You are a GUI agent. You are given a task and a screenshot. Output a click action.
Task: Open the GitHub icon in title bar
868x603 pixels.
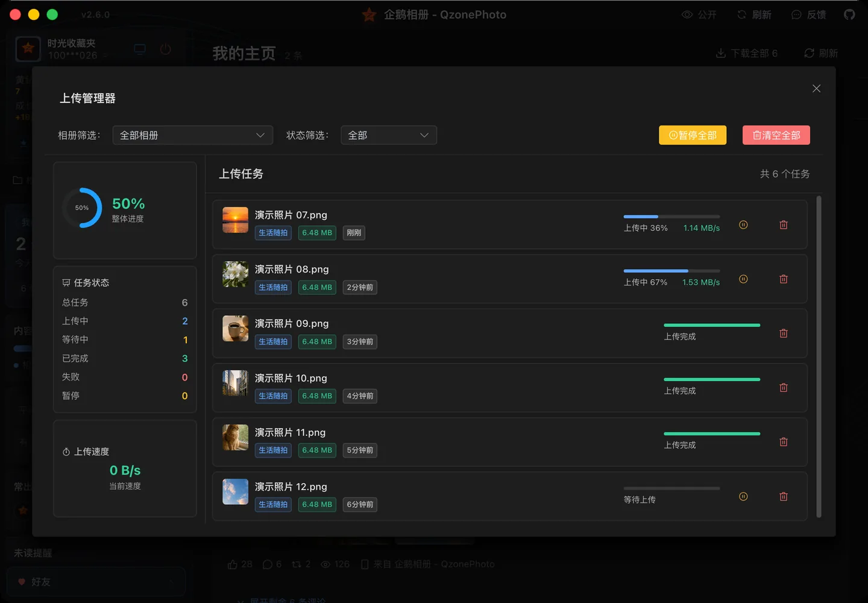tap(849, 14)
